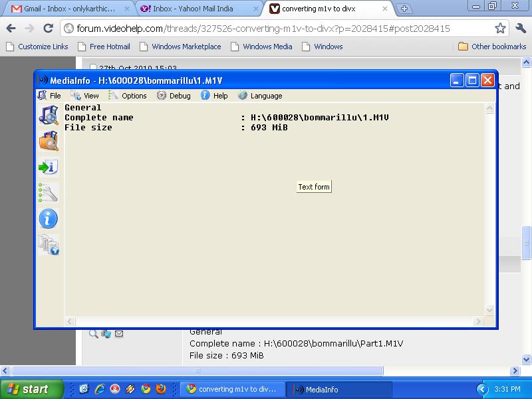Open the Windows Media bookmark
This screenshot has width=532, height=399.
click(x=261, y=47)
